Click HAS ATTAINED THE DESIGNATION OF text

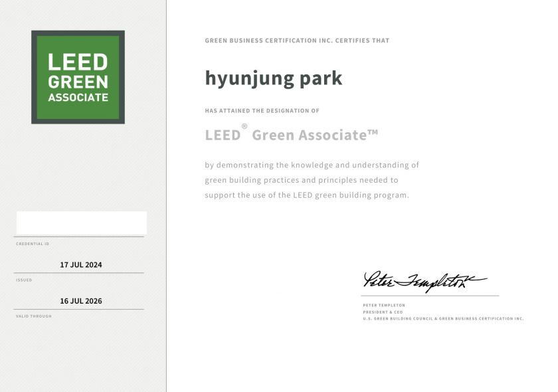point(262,111)
